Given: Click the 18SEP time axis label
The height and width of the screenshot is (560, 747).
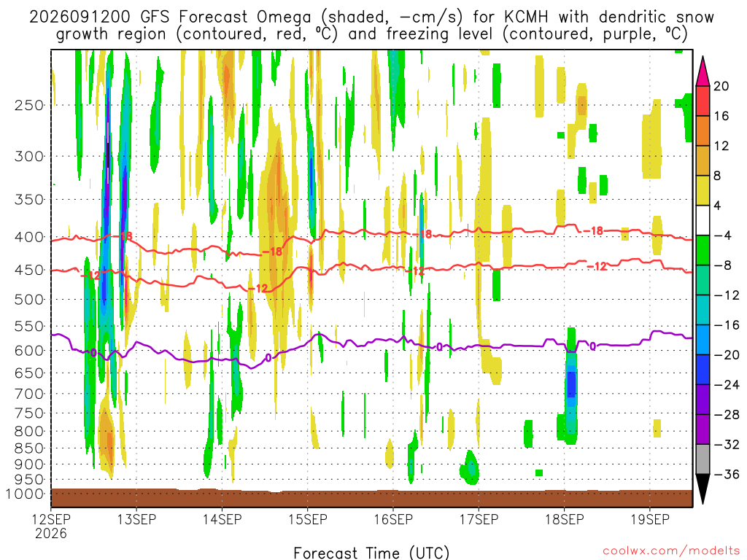Looking at the screenshot, I should click(565, 519).
